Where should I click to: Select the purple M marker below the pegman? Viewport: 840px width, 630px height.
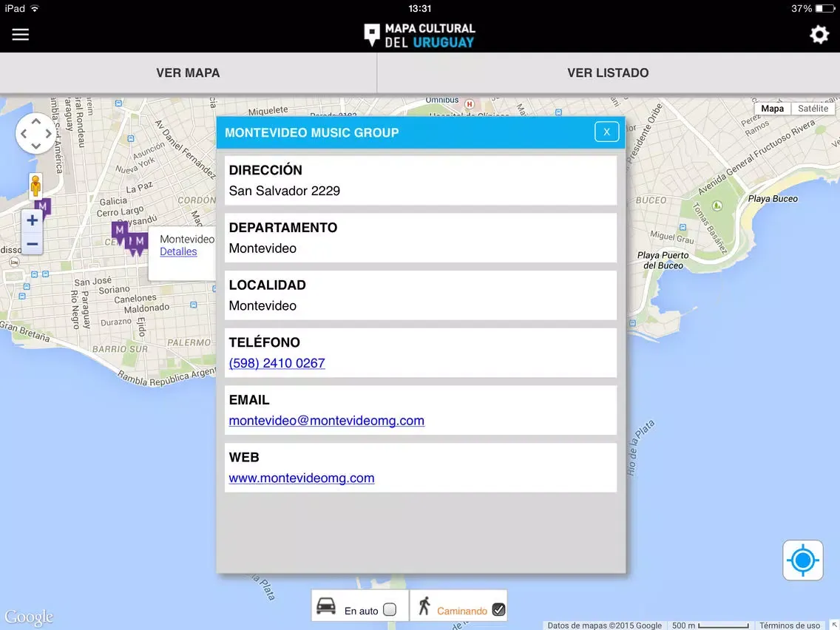(x=43, y=207)
